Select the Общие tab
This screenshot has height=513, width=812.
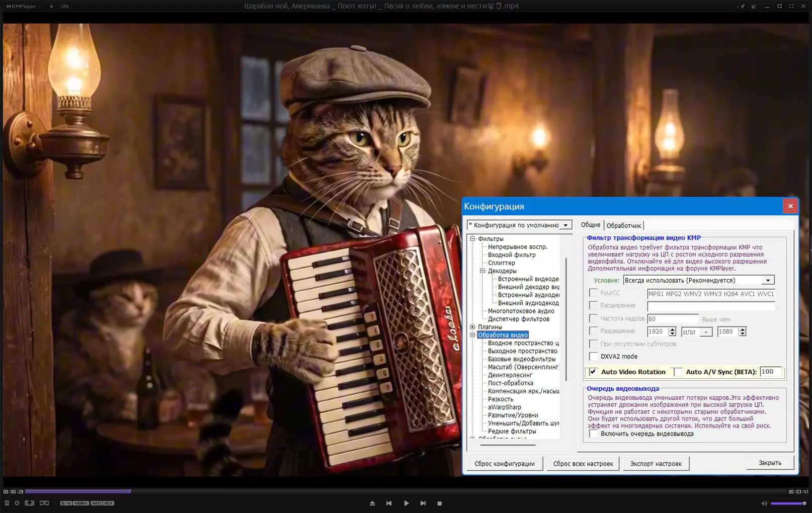(591, 225)
